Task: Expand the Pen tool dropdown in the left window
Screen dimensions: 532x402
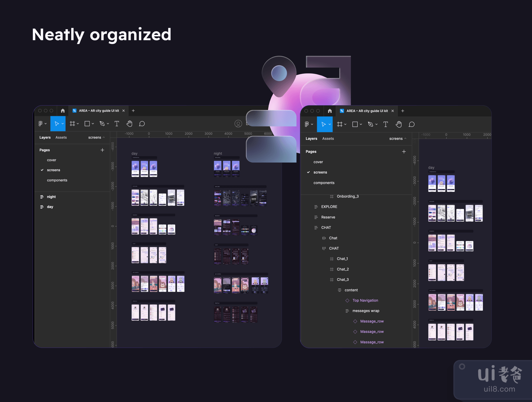Action: click(x=108, y=124)
